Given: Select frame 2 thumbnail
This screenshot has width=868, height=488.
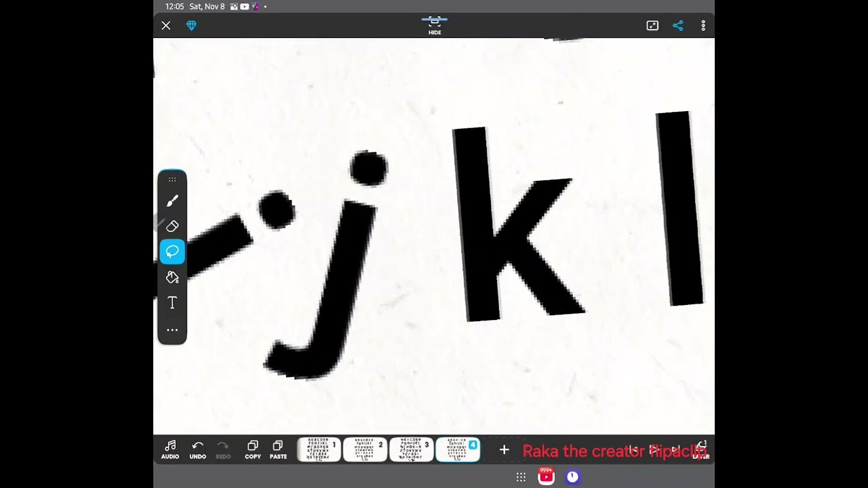Looking at the screenshot, I should tap(365, 449).
